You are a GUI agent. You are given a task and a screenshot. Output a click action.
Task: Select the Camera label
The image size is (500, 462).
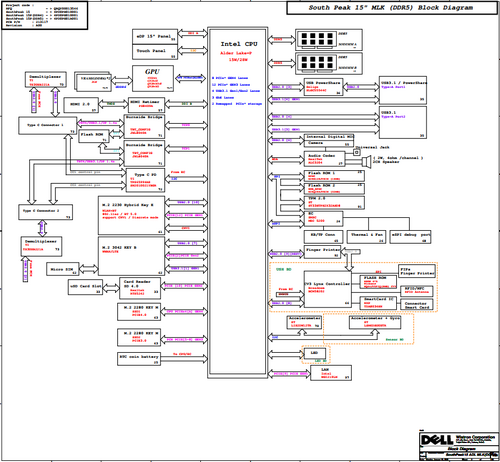pyautogui.click(x=315, y=143)
